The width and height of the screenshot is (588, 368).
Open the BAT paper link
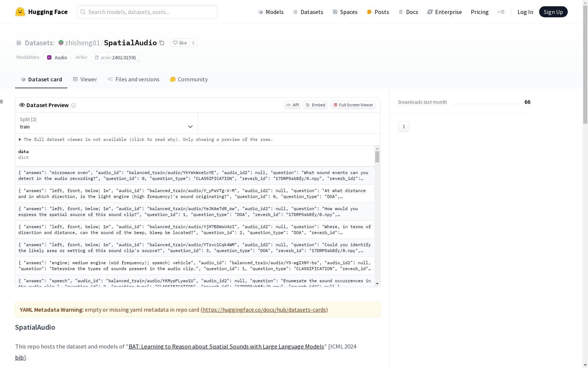coord(226,347)
